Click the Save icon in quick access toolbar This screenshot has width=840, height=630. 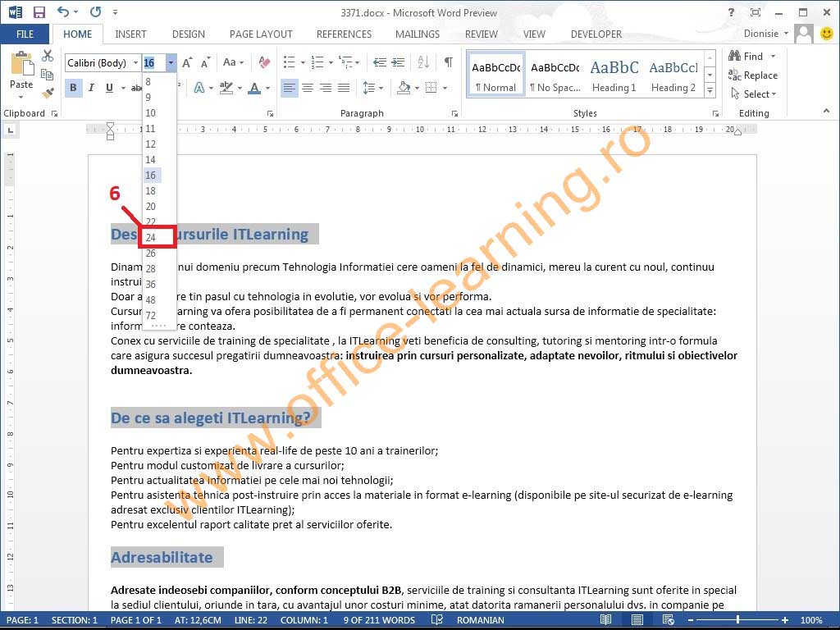click(39, 11)
